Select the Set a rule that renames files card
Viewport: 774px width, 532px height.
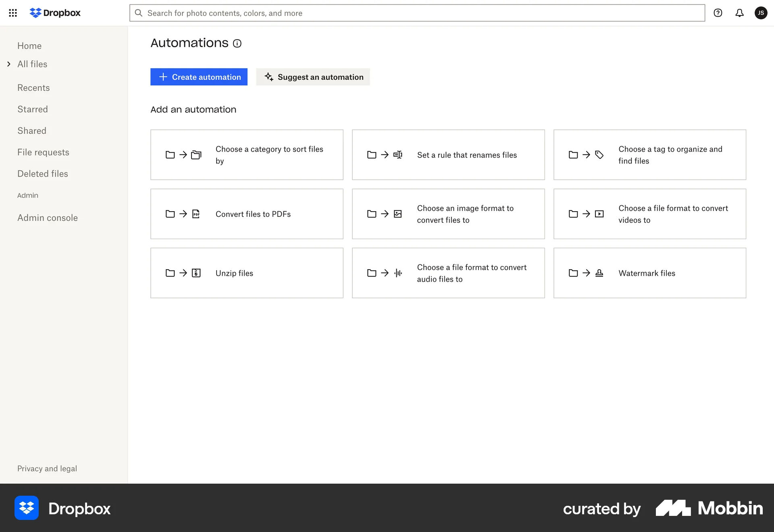click(x=448, y=155)
